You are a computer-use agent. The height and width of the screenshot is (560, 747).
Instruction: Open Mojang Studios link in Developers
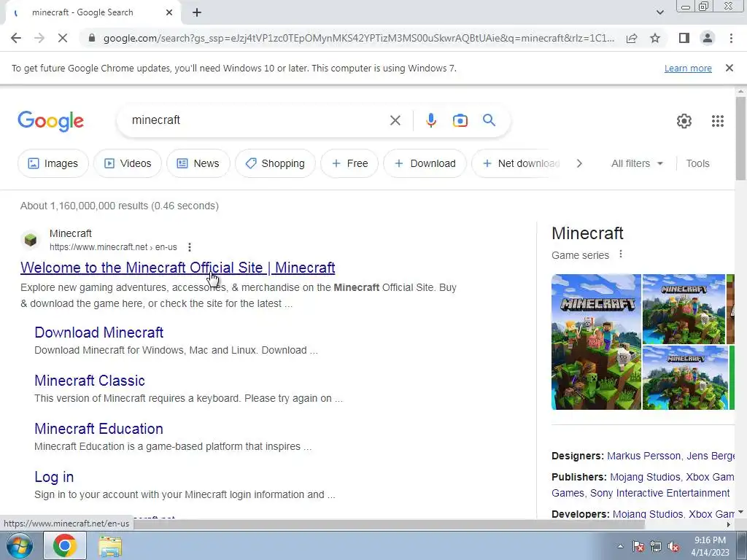pos(648,514)
